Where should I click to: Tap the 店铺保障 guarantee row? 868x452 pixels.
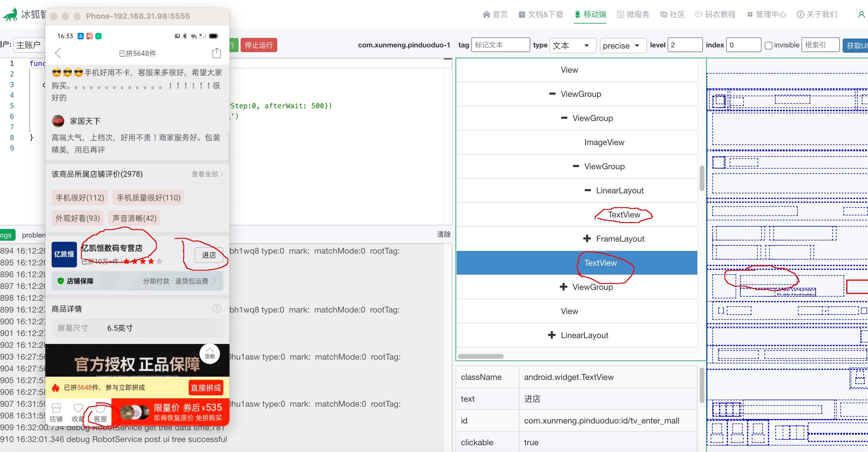click(137, 280)
